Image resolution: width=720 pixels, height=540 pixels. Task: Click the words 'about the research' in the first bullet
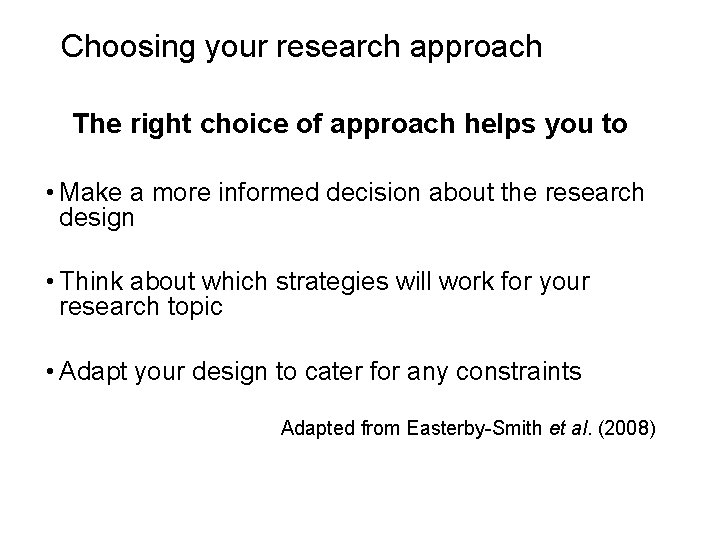click(x=536, y=192)
